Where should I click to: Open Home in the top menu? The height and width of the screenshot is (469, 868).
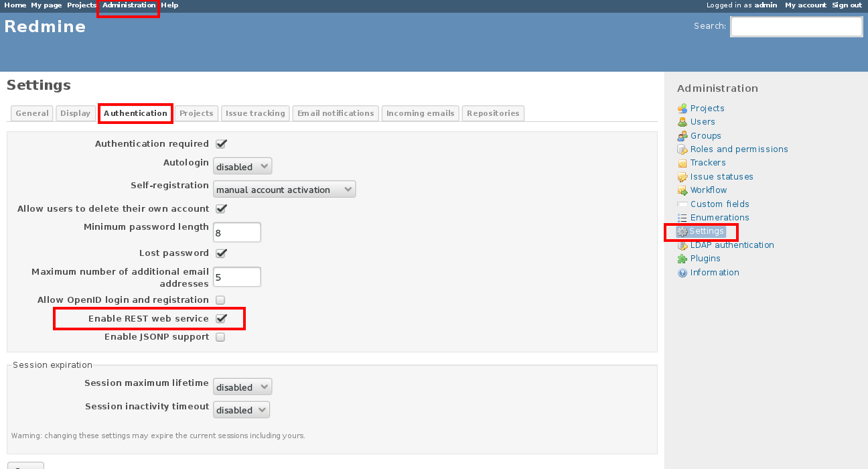[15, 5]
